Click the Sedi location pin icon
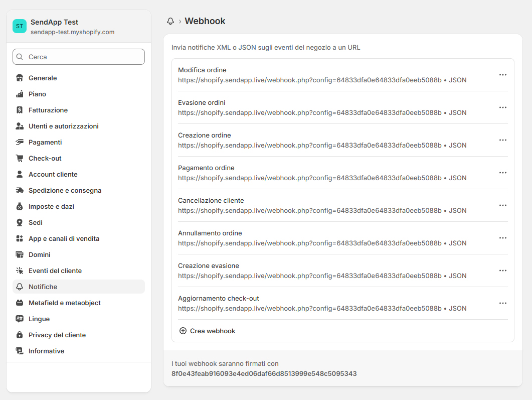Image resolution: width=532 pixels, height=400 pixels. point(20,222)
